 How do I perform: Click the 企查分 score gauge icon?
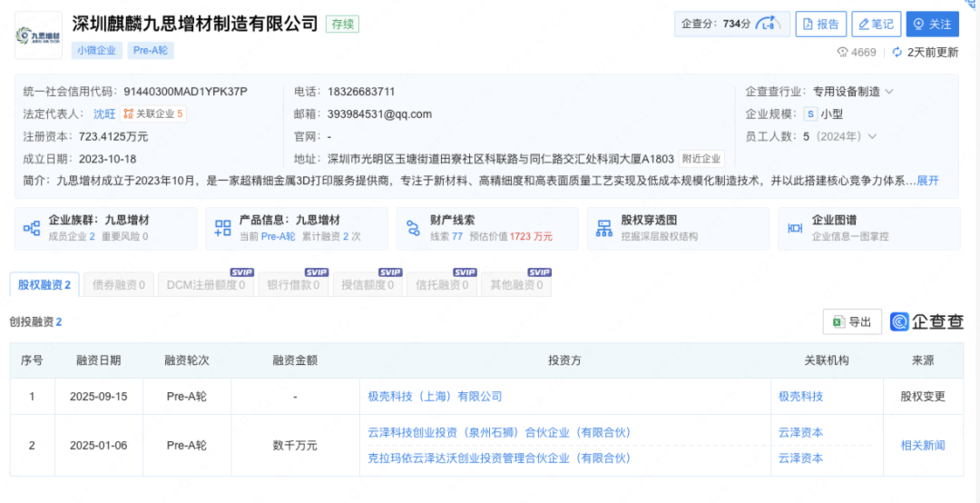coord(768,25)
